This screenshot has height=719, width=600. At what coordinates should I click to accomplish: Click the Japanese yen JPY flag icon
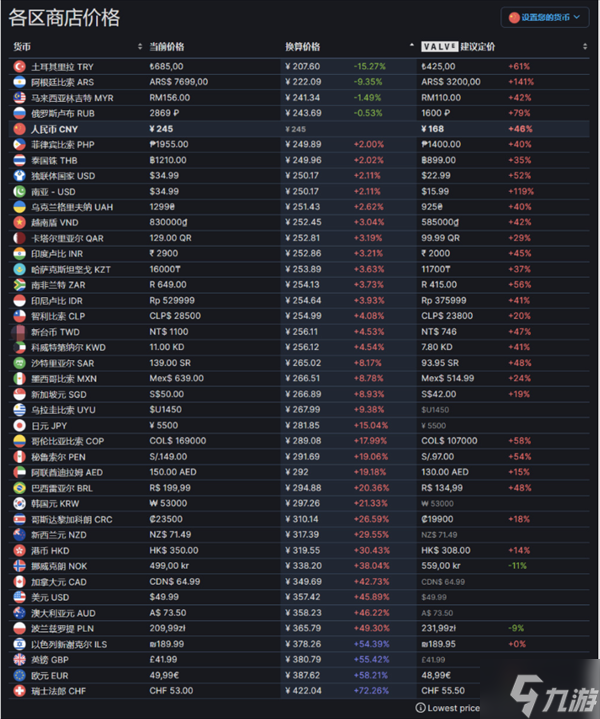pyautogui.click(x=18, y=424)
